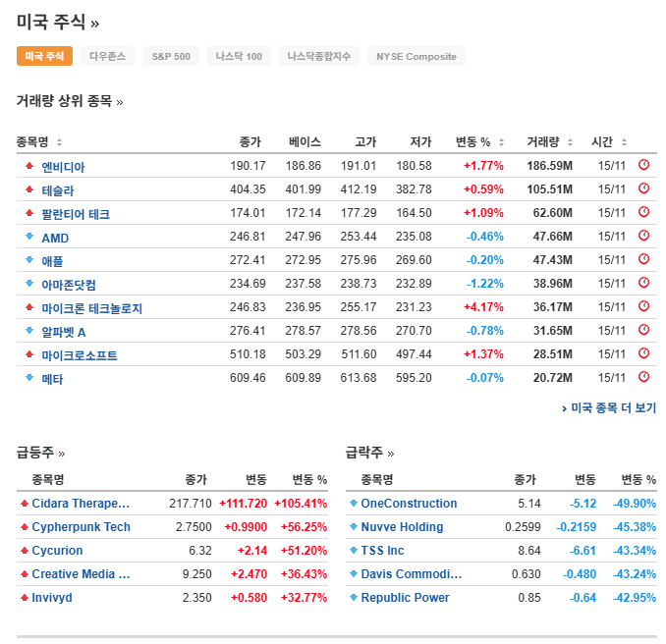
Task: Click the clock icon in the AMD row
Action: [x=643, y=236]
